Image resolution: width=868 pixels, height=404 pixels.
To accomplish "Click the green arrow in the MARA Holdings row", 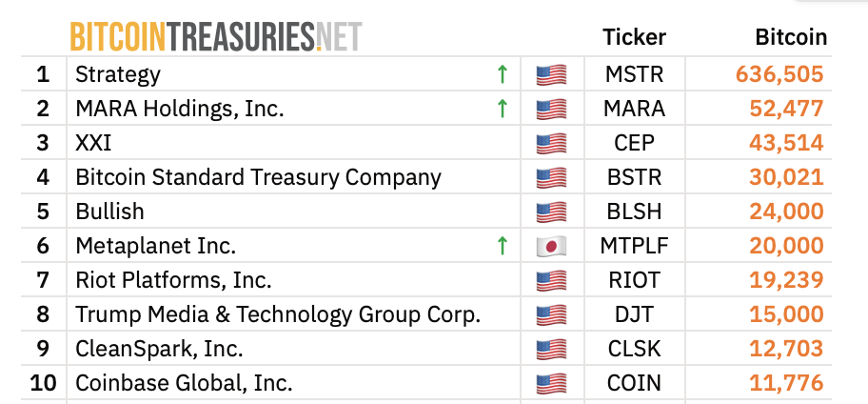I will click(503, 109).
